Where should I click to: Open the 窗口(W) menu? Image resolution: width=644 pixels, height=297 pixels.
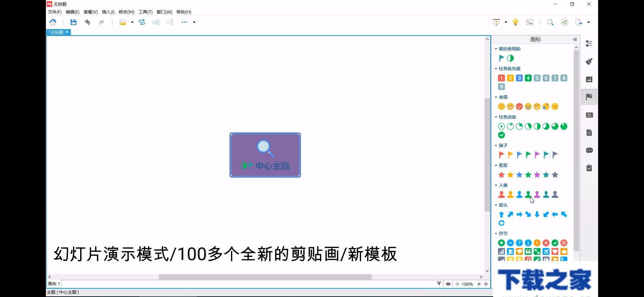pyautogui.click(x=164, y=12)
